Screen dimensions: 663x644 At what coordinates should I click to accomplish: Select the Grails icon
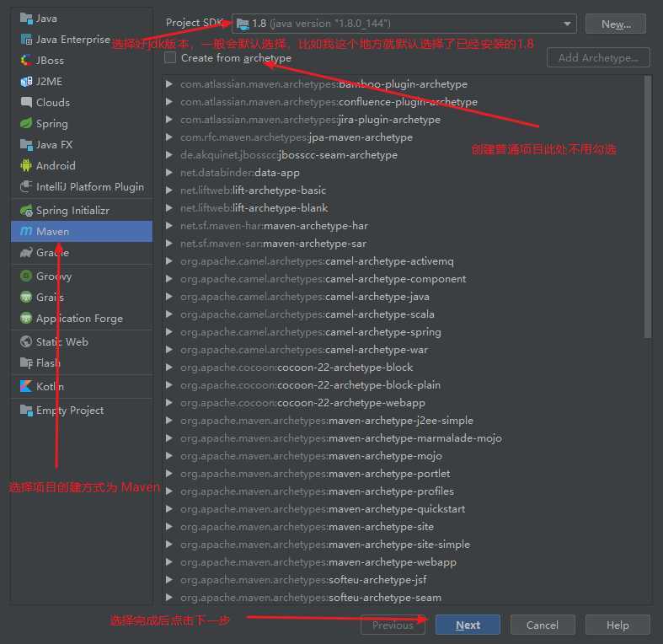click(26, 297)
